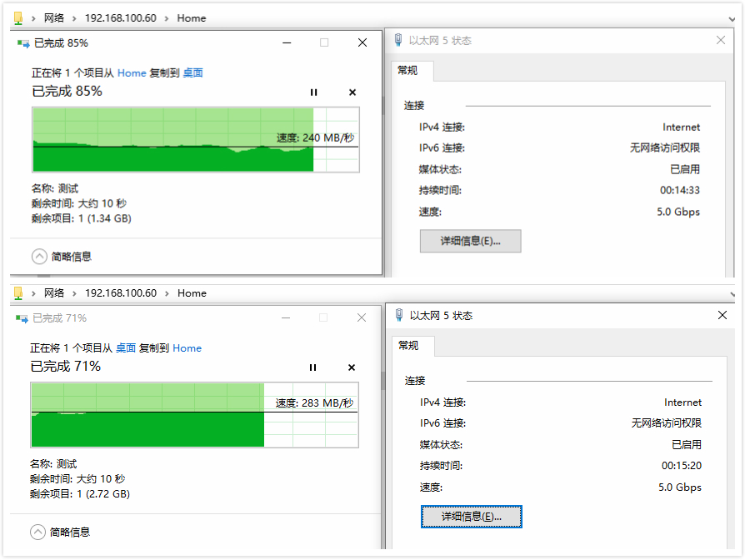Image resolution: width=745 pixels, height=560 pixels.
Task: Click 剩余项目: 1 (2.72 GB) text
Action: tap(80, 494)
